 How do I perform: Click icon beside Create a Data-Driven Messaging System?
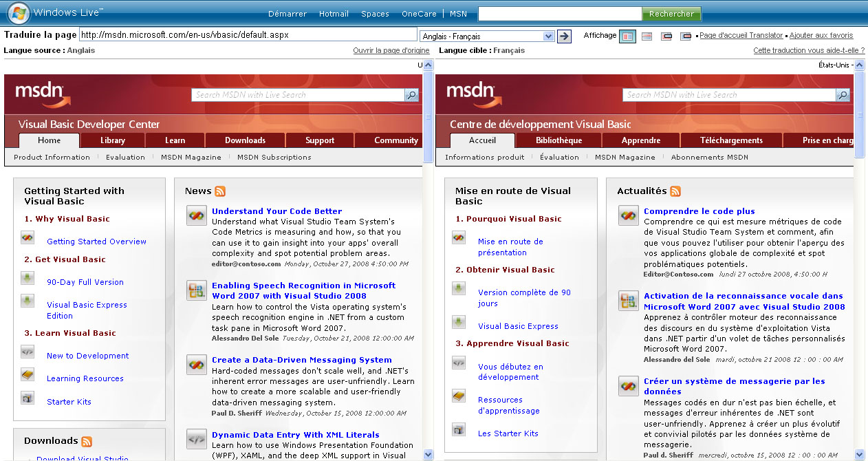197,364
